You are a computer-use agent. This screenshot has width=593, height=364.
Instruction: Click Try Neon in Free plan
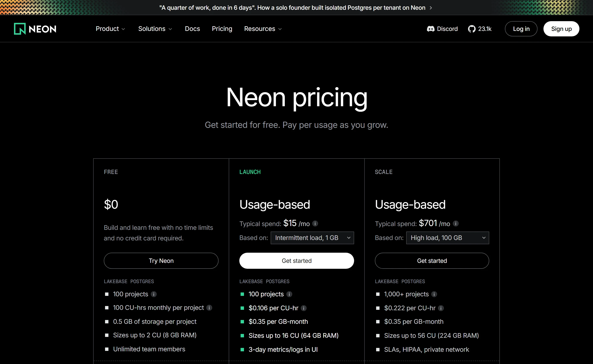pyautogui.click(x=161, y=261)
